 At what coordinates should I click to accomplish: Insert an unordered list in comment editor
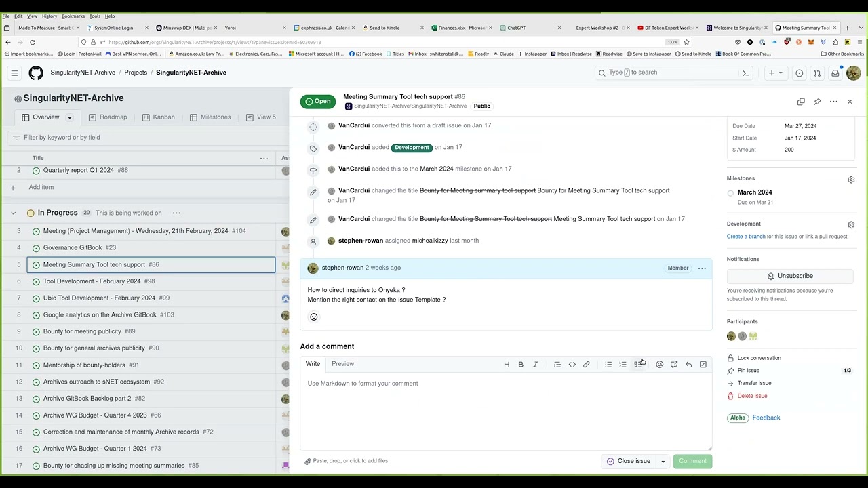(608, 365)
